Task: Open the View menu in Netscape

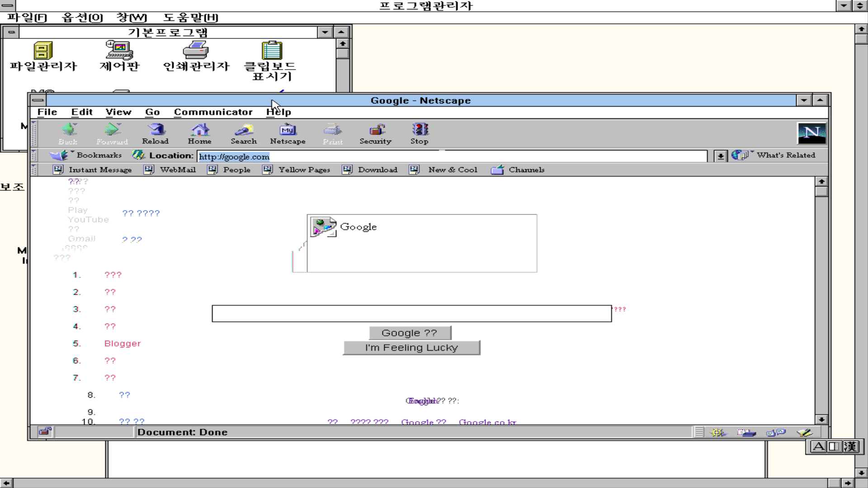Action: coord(118,112)
